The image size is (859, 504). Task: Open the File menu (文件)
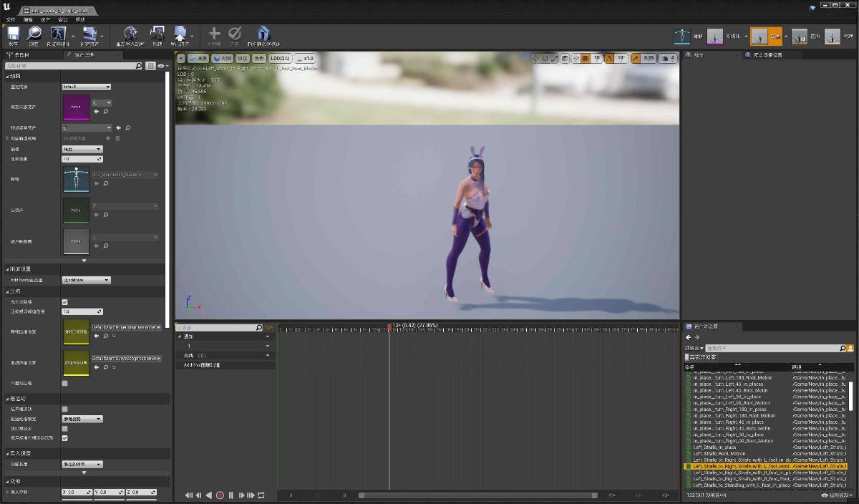click(x=10, y=19)
